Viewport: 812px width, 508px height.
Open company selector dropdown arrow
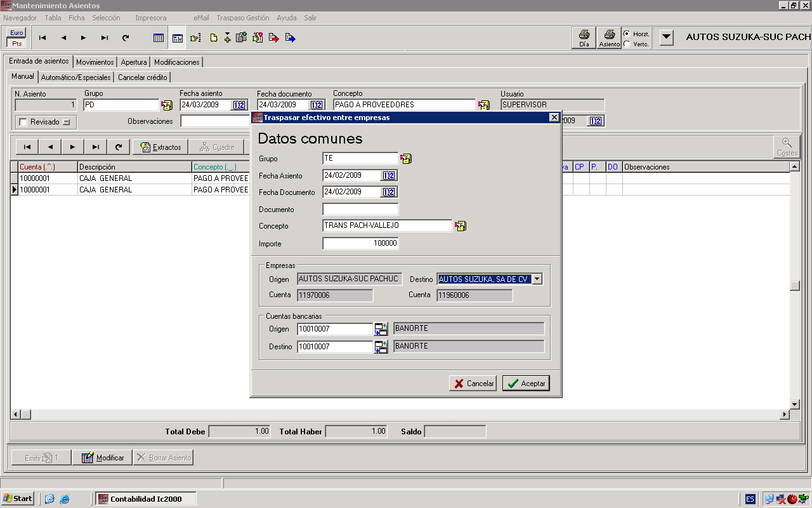tap(666, 37)
